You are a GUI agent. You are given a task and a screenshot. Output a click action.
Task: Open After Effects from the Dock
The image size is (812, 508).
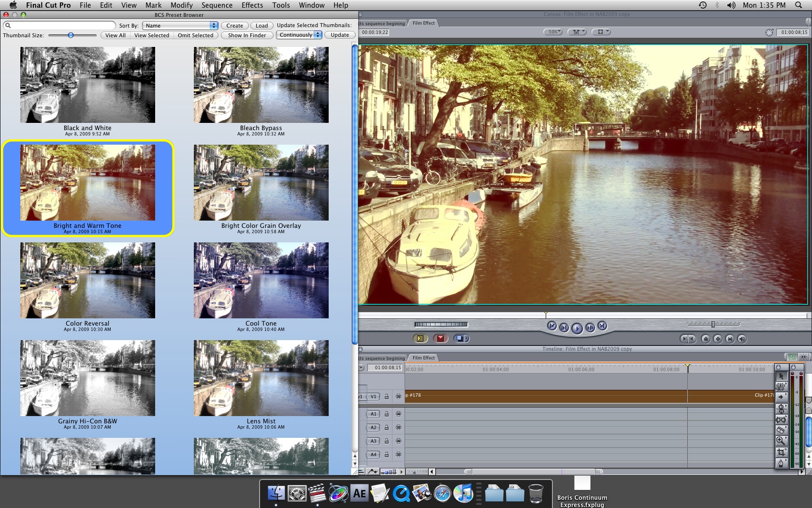tap(359, 493)
